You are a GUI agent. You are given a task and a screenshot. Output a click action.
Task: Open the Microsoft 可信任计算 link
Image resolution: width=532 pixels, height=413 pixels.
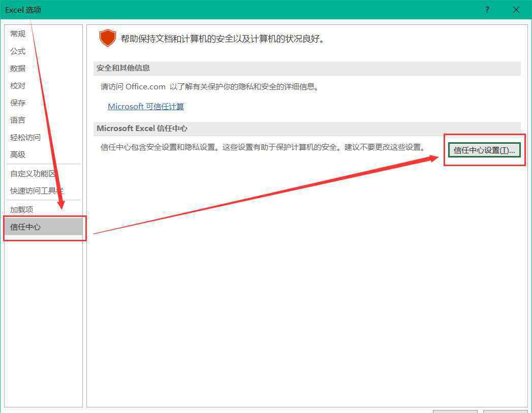pos(146,107)
